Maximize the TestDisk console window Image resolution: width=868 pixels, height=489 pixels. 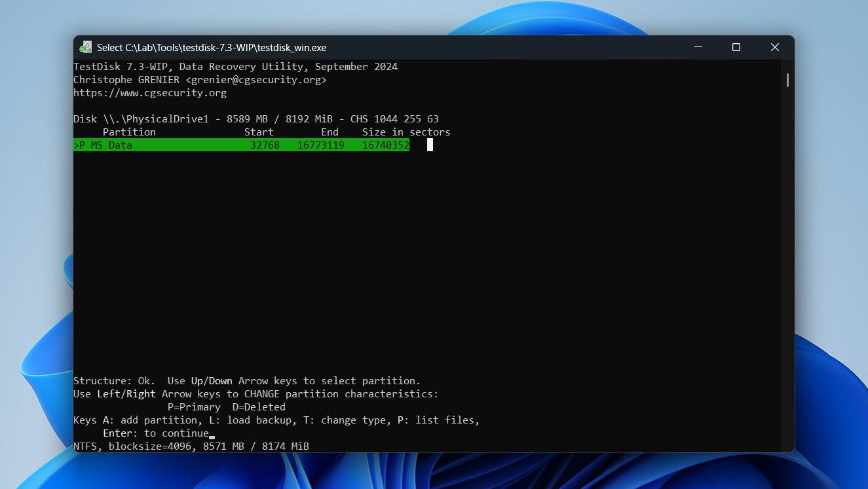pyautogui.click(x=736, y=47)
